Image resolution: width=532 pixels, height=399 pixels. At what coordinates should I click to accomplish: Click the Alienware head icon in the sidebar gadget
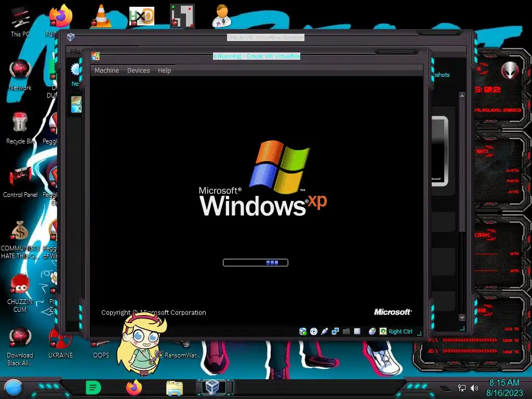point(510,70)
